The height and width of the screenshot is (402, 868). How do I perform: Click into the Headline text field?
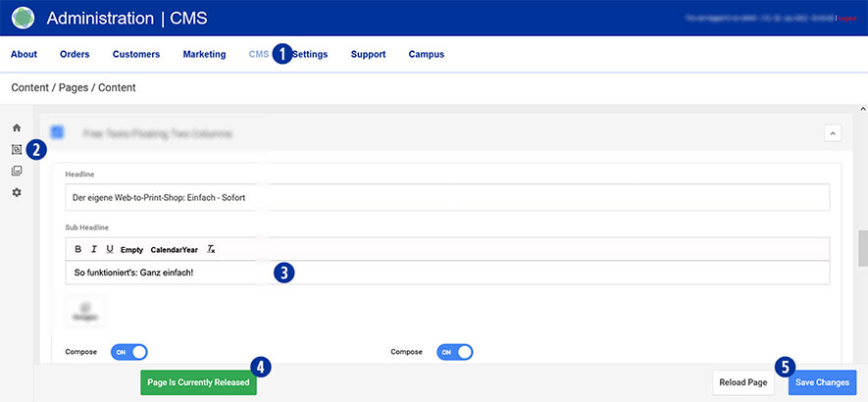point(447,197)
